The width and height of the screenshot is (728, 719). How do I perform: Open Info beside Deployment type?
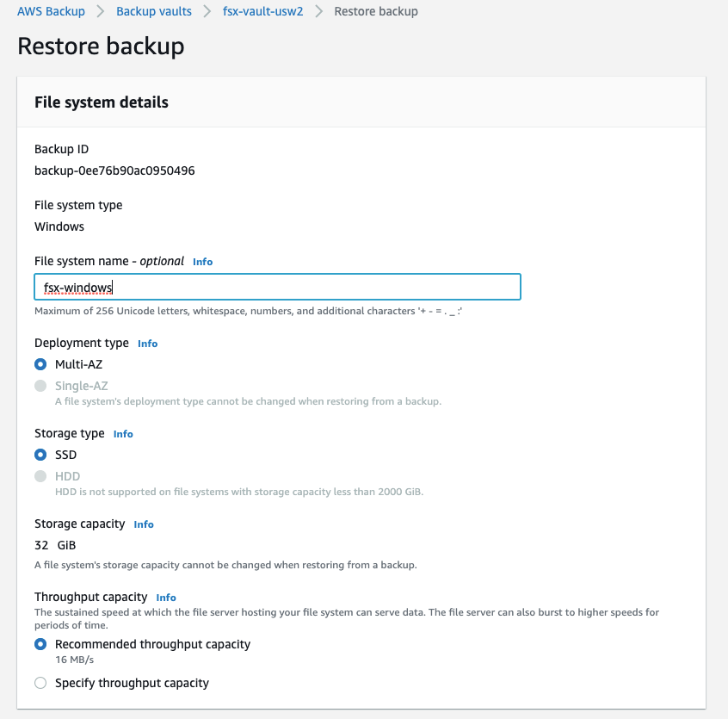coord(147,343)
